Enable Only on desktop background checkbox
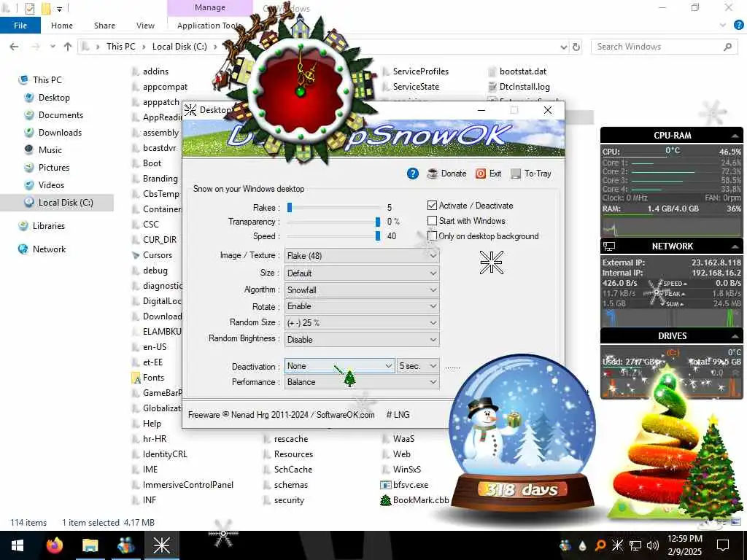The image size is (747, 560). tap(432, 236)
